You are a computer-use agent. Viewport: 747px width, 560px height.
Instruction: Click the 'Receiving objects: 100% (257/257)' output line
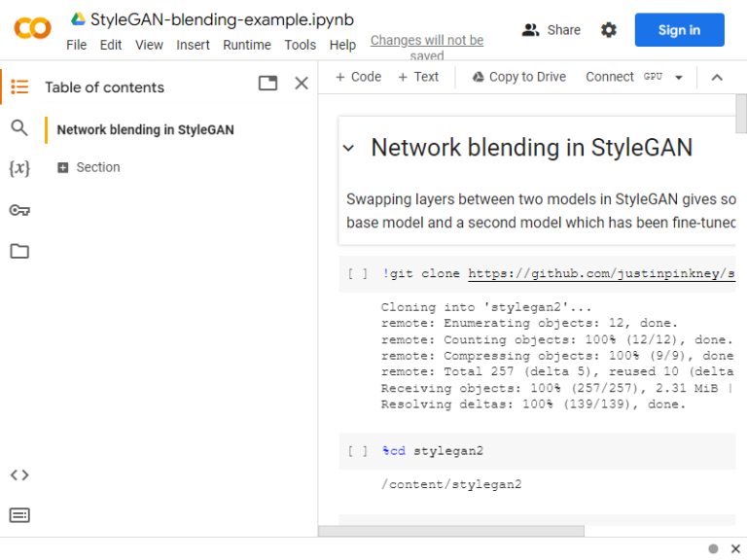(556, 388)
